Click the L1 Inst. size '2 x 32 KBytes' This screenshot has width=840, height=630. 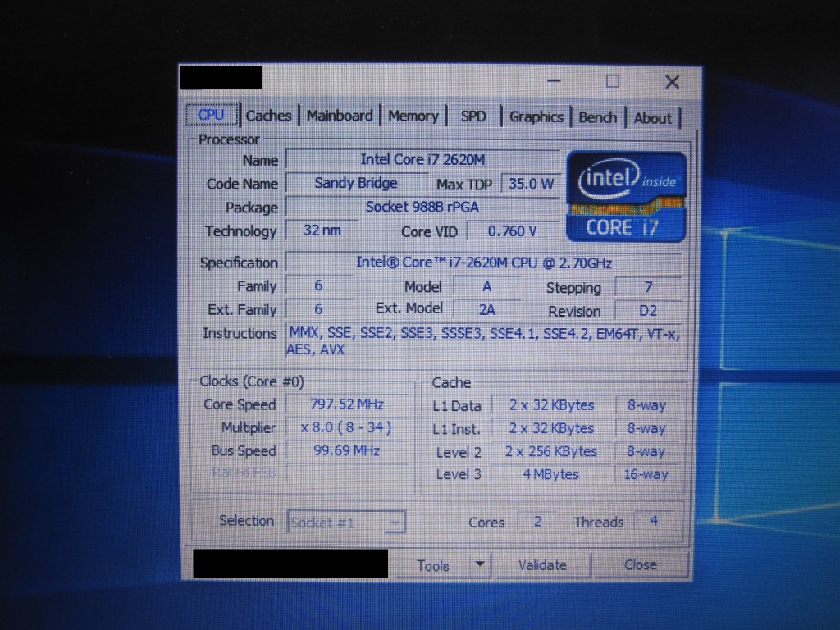coord(551,428)
